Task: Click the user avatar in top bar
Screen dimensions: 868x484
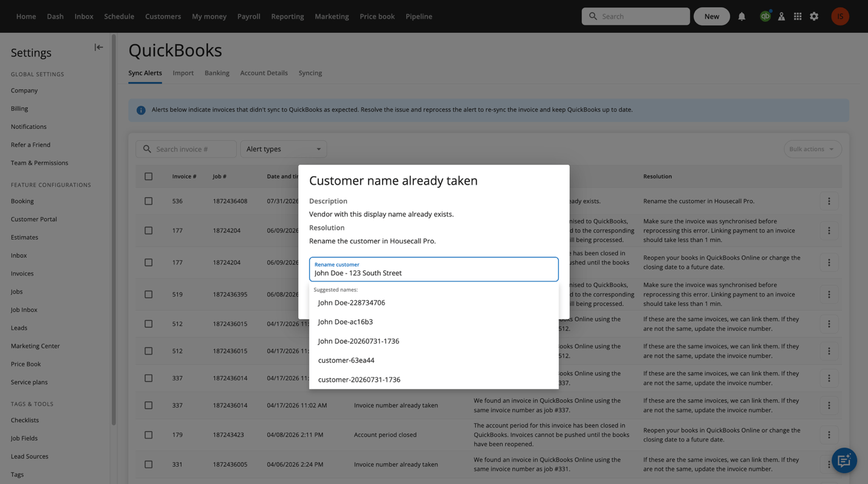Action: (840, 16)
